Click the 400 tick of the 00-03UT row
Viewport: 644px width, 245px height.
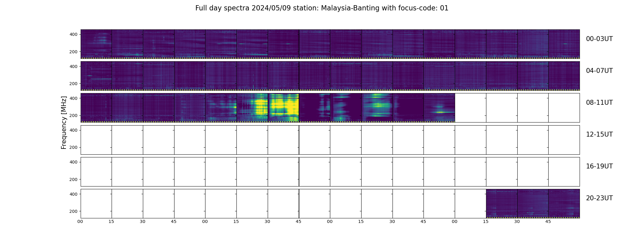(74, 35)
